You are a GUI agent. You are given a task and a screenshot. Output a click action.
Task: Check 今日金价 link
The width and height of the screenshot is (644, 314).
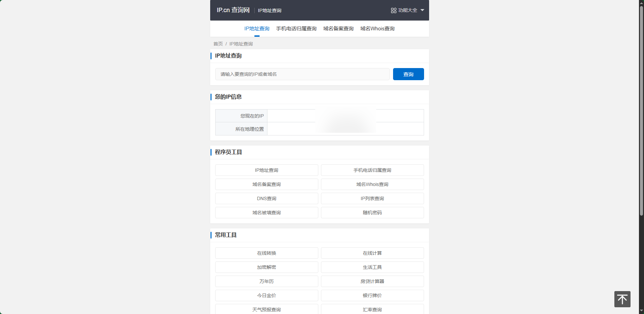[266, 295]
